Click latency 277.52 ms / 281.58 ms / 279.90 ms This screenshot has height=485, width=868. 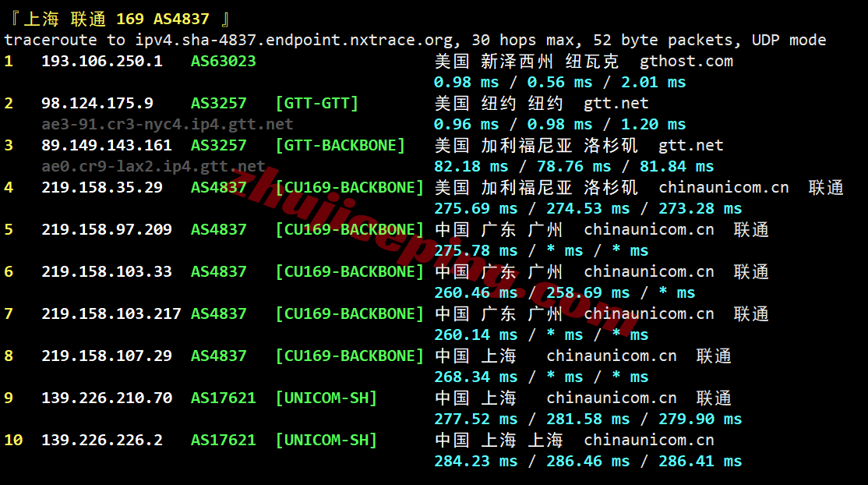pos(588,420)
